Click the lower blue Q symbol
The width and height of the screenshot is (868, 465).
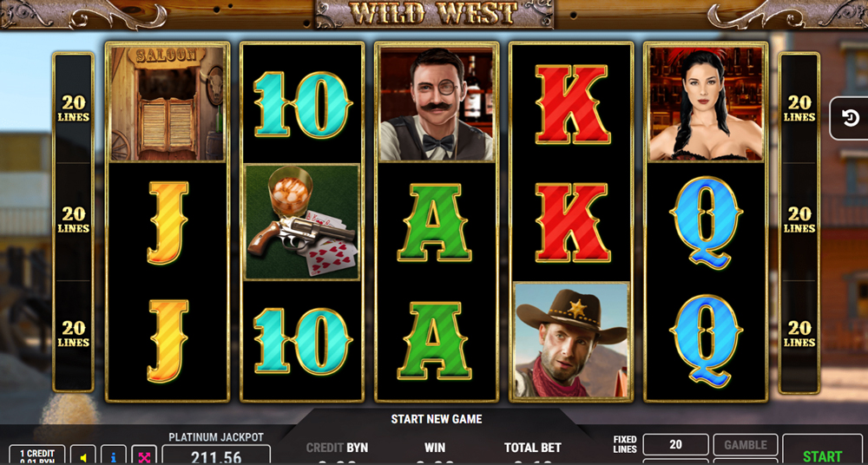705,340
